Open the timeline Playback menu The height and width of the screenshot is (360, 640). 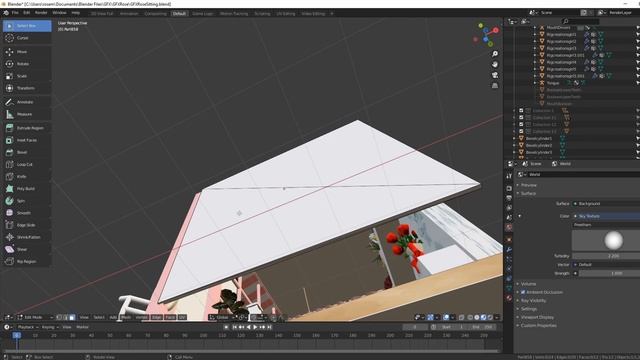28,327
